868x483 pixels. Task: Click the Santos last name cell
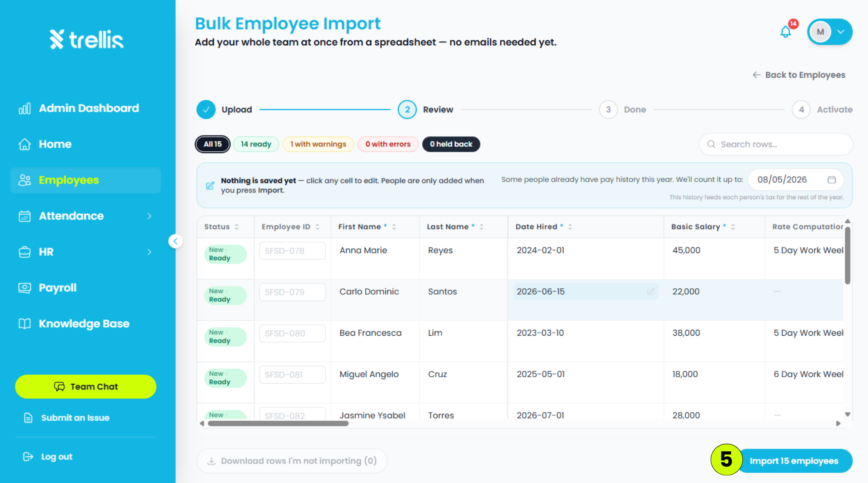point(464,300)
